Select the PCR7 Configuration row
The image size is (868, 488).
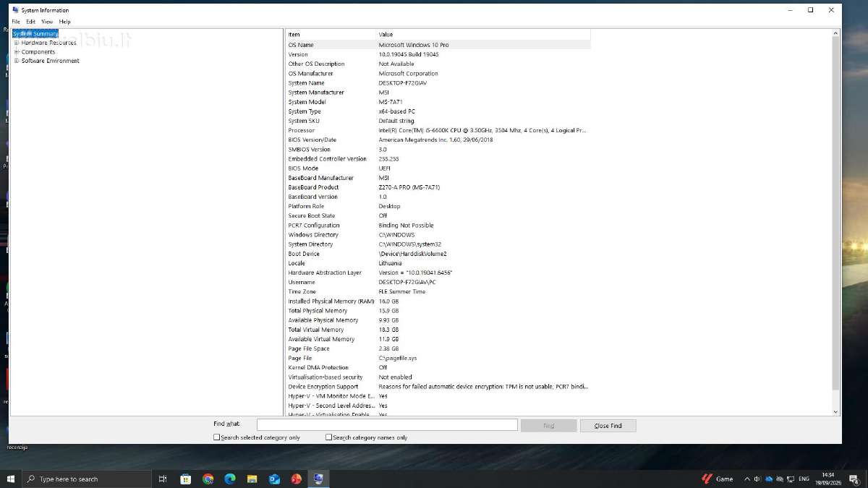(438, 225)
